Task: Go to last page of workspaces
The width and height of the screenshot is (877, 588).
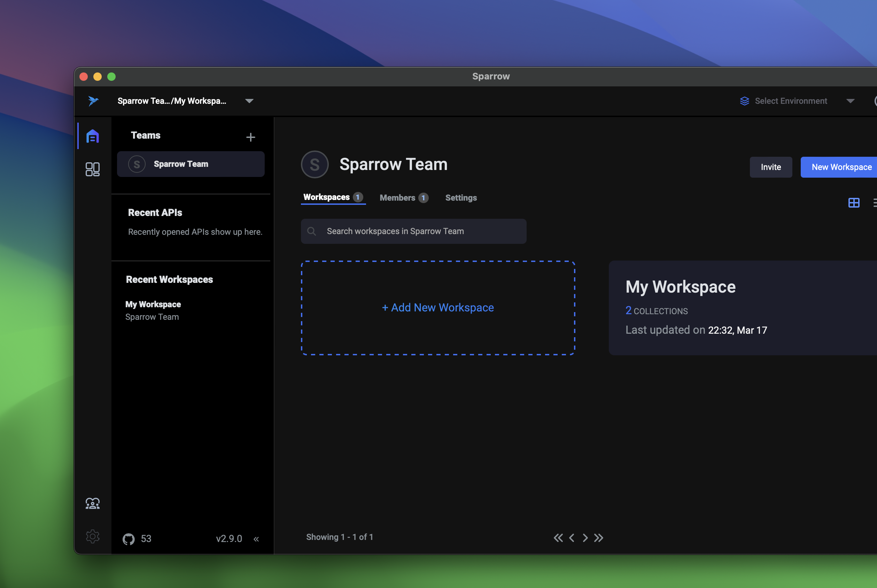Action: (x=599, y=538)
